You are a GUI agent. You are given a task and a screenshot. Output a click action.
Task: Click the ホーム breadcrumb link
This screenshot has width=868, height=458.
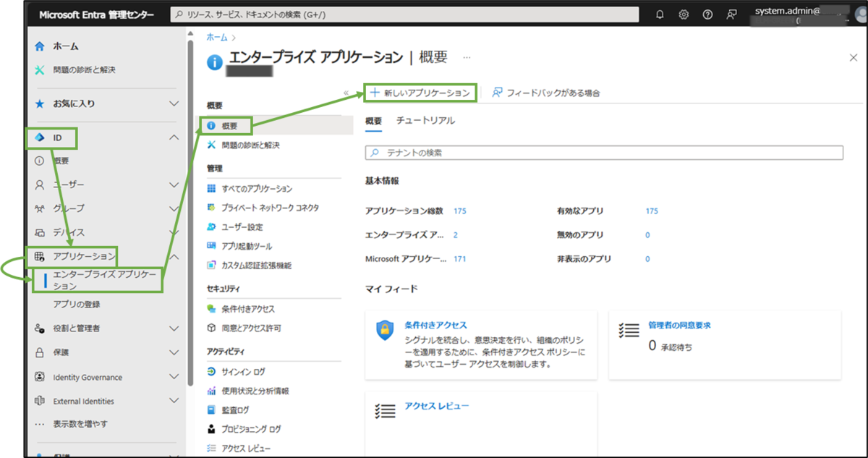(216, 37)
